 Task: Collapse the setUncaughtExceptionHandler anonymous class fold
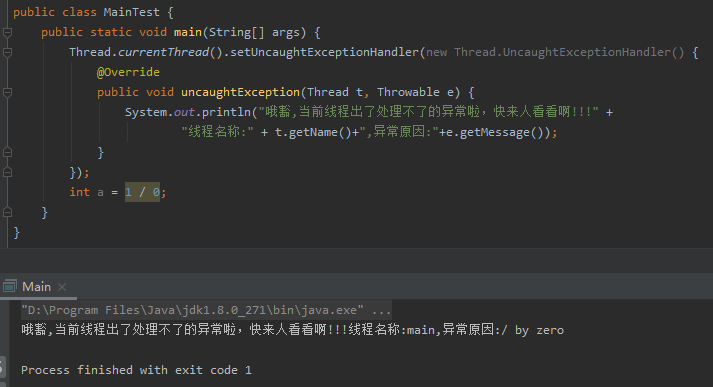coord(7,52)
